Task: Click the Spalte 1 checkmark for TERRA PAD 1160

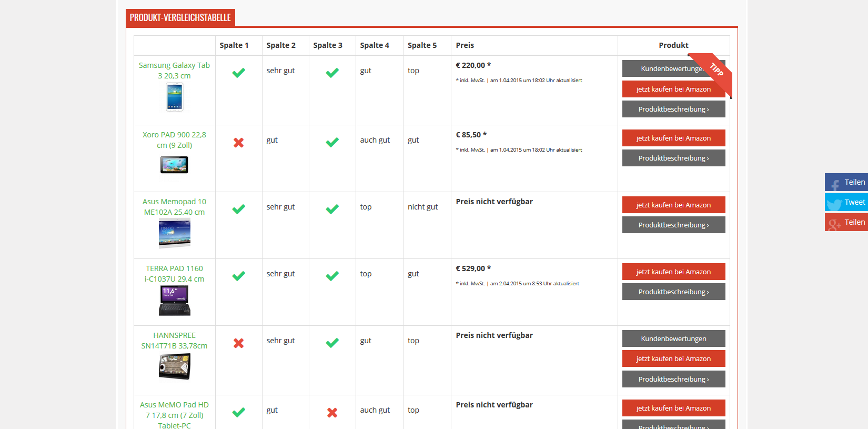Action: (x=239, y=276)
